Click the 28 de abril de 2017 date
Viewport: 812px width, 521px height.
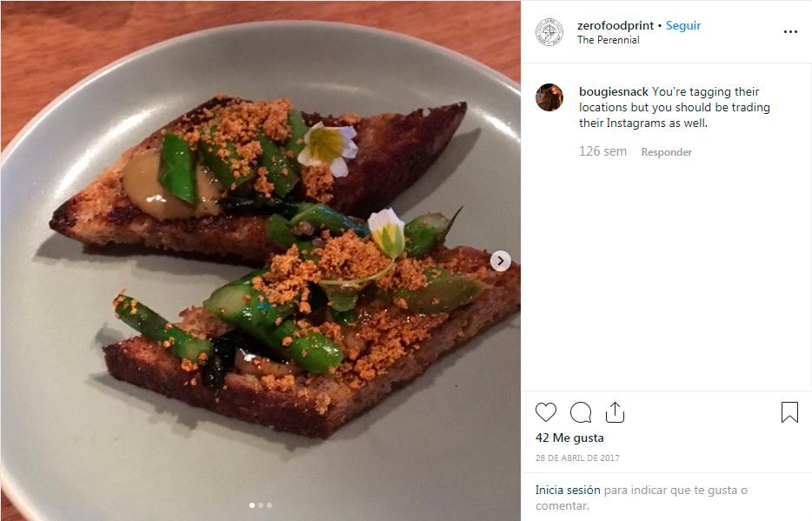577,458
